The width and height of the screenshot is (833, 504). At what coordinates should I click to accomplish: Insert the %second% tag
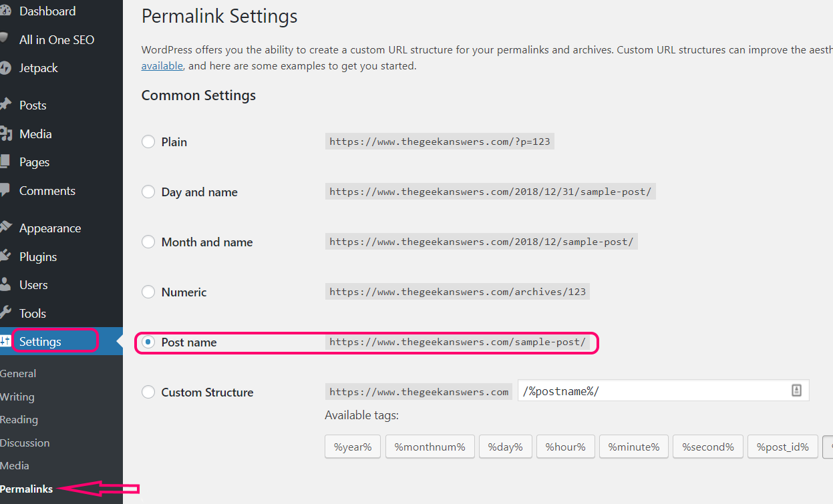pos(708,447)
